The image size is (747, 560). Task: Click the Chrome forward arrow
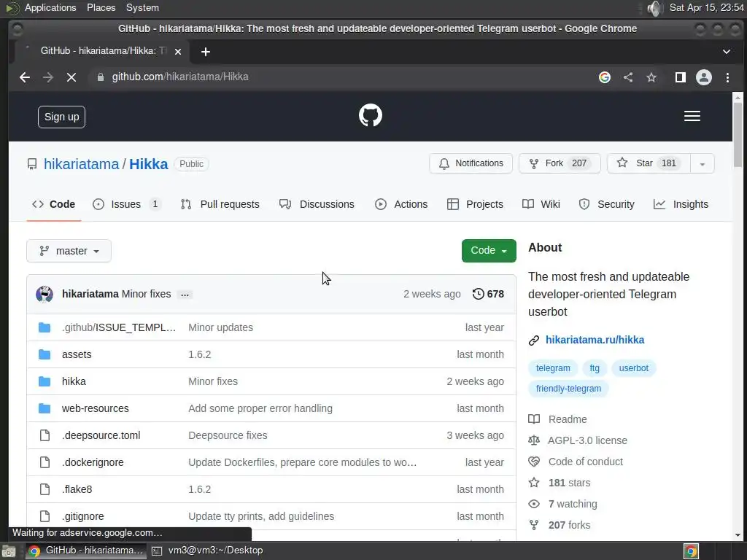tap(48, 77)
